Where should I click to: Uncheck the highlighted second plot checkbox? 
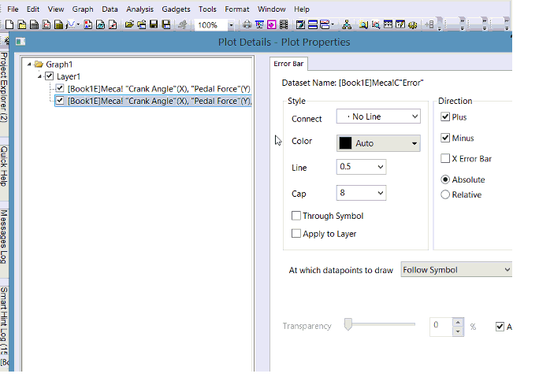coord(60,101)
